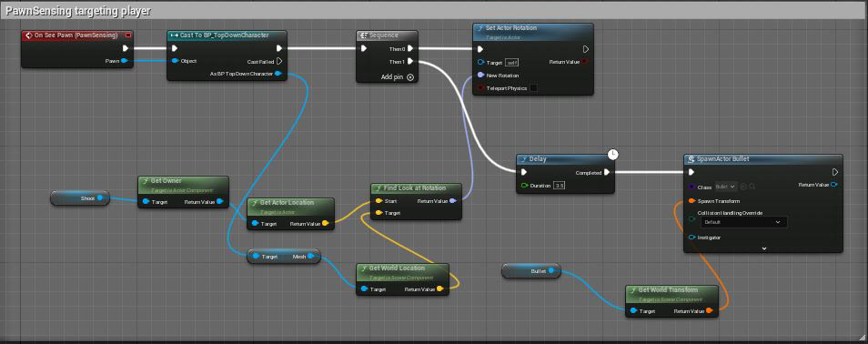Screen dimensions: 868x344
Task: Click the comment title PawnSensing targeting player
Action: point(77,11)
